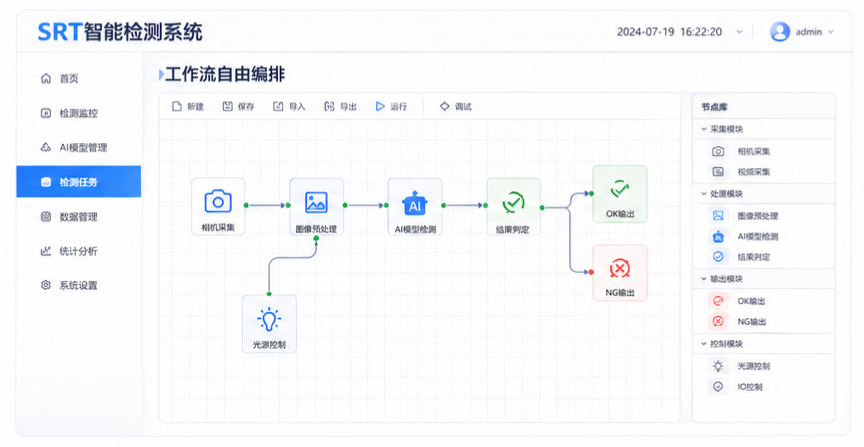Select the 结果判定 checkmark node

(513, 206)
